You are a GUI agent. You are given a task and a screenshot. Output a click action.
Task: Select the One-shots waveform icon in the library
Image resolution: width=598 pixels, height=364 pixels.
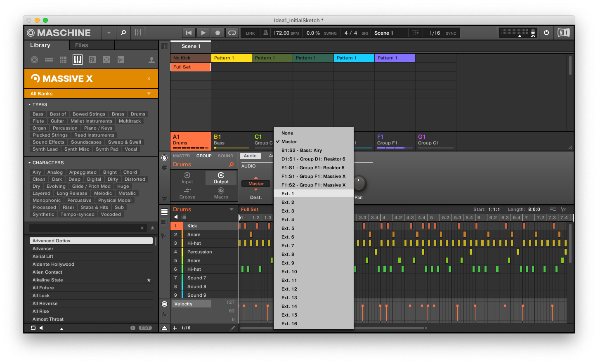121,60
